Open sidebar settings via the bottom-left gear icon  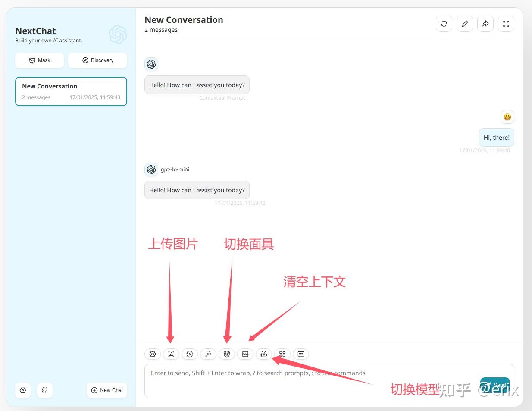coord(23,390)
